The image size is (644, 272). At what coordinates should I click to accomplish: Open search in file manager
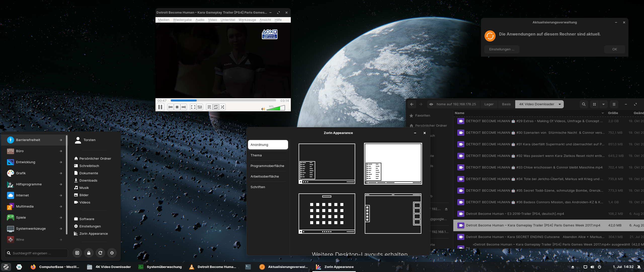point(584,104)
